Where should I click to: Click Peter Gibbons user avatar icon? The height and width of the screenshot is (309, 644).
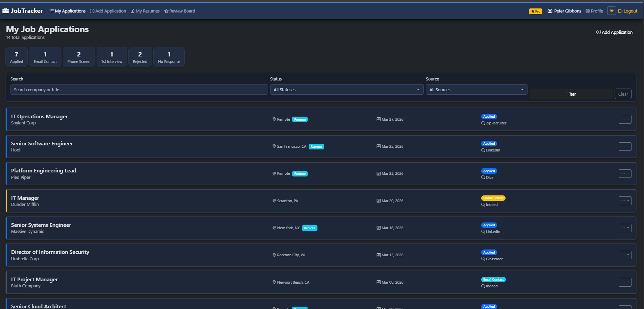pyautogui.click(x=549, y=11)
